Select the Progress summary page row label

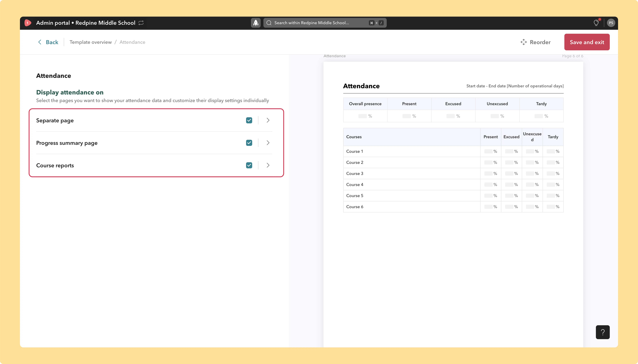click(67, 143)
